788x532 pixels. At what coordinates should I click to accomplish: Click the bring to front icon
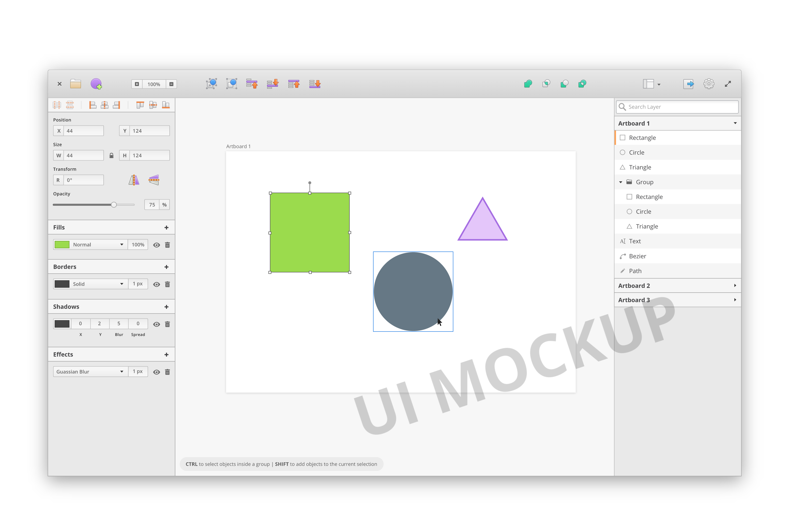pyautogui.click(x=294, y=84)
